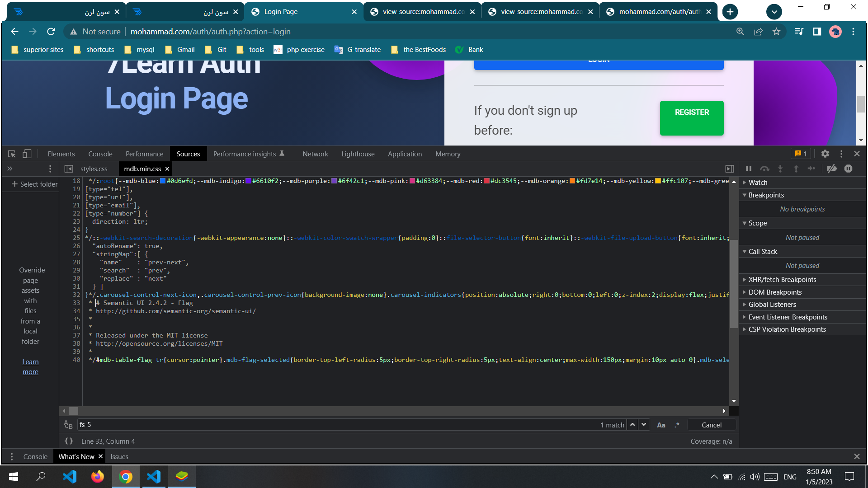Switch to the Elements tab

pyautogui.click(x=61, y=154)
